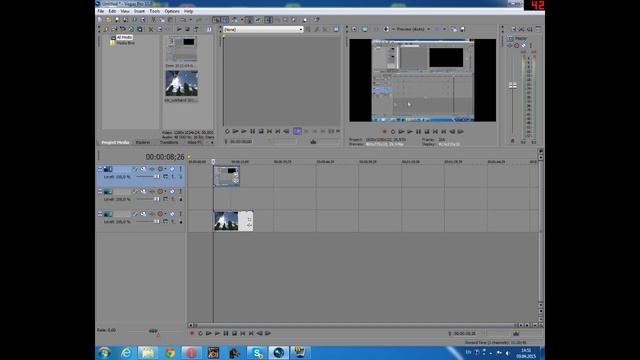Mute video track 1
This screenshot has width=640, height=360.
[x=172, y=169]
